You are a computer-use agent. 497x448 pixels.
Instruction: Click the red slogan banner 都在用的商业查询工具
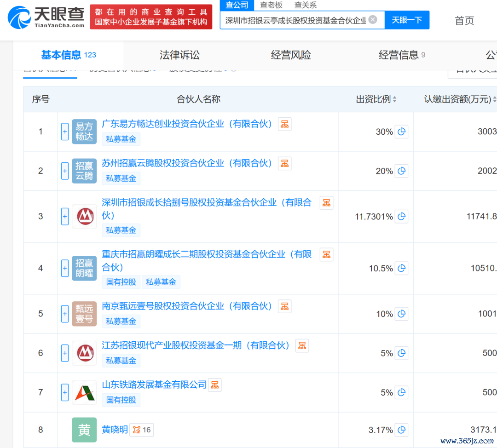[151, 17]
